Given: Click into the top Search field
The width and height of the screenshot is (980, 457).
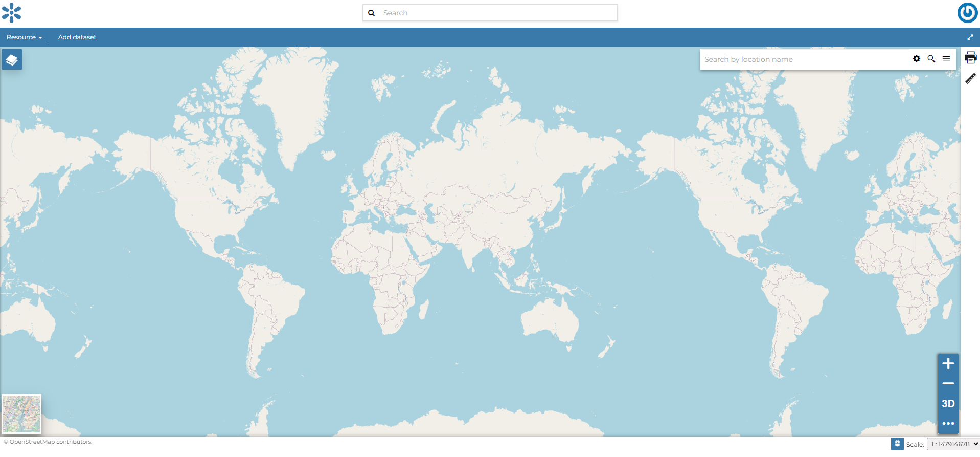Looking at the screenshot, I should coord(490,13).
